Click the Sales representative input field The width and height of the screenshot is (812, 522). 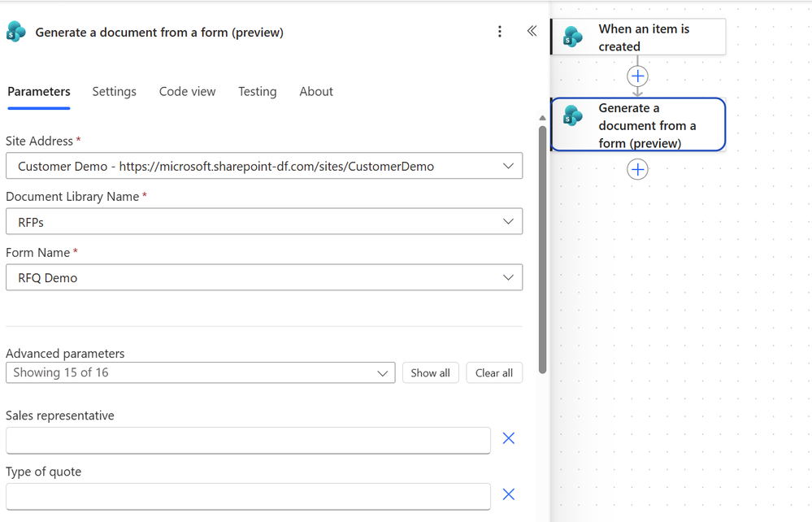pos(248,441)
